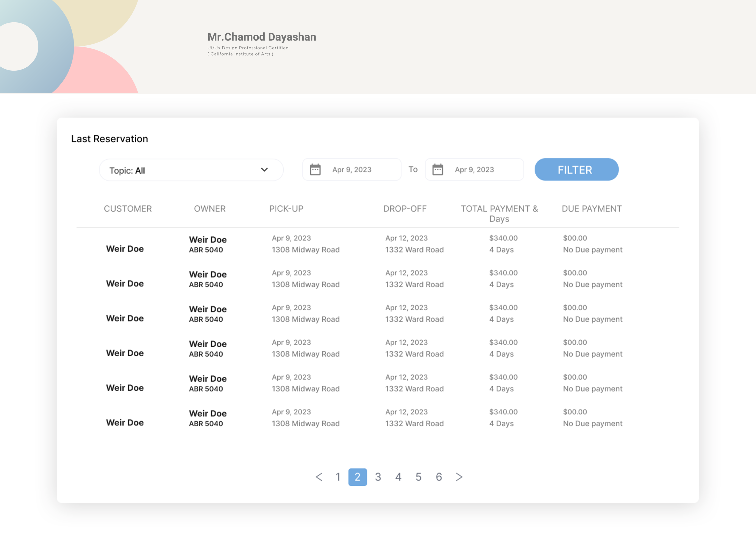
Task: Click $340.00 total in fifth row
Action: [503, 377]
